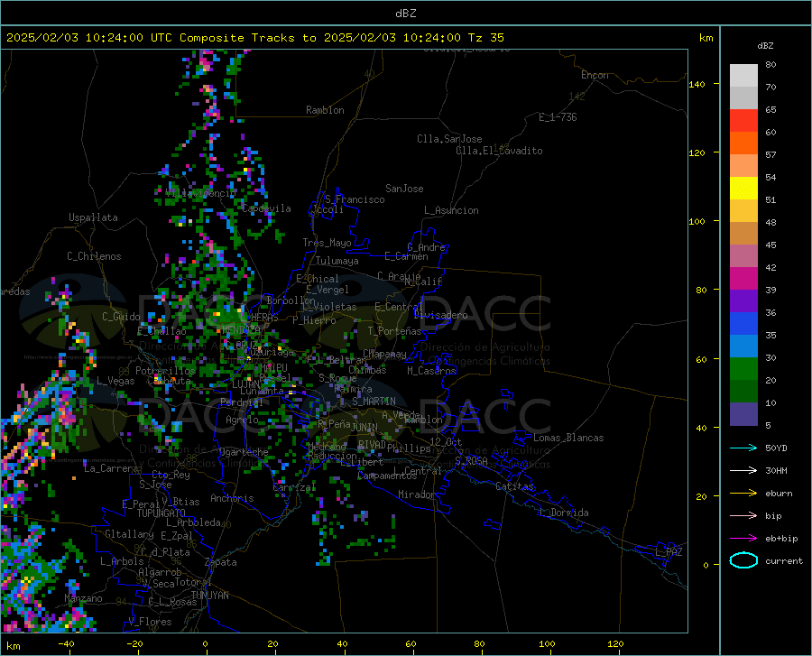This screenshot has width=812, height=656.
Task: Select the gray 70 dBZ color swatch
Action: (x=743, y=98)
